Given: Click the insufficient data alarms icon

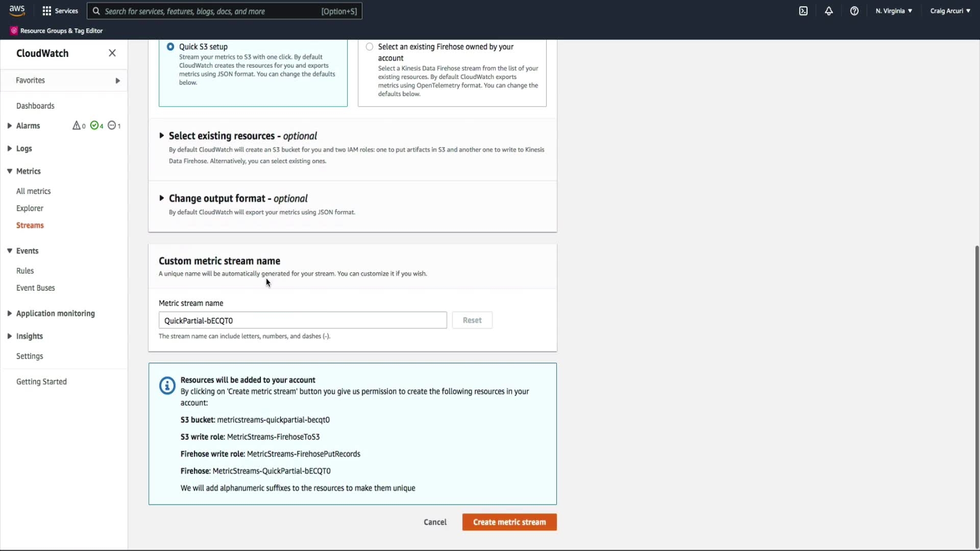Looking at the screenshot, I should pos(112,126).
